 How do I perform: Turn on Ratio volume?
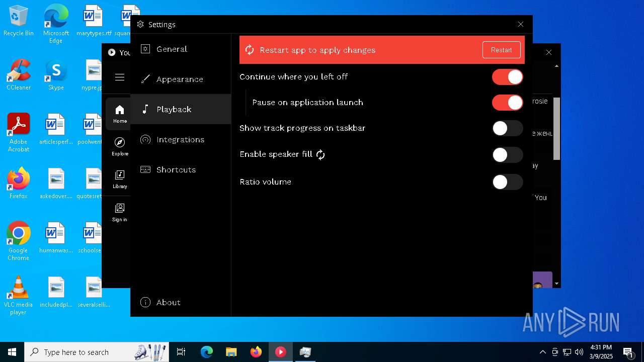coord(508,182)
